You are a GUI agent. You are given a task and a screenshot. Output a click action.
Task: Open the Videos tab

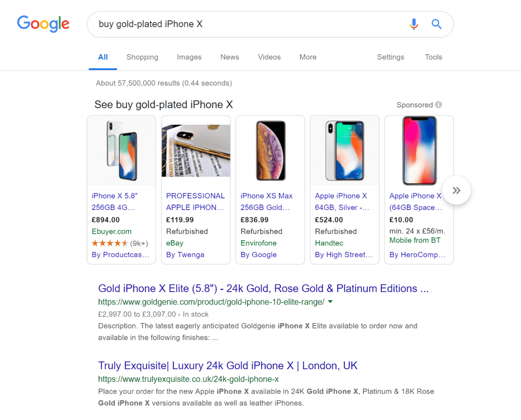pos(269,57)
